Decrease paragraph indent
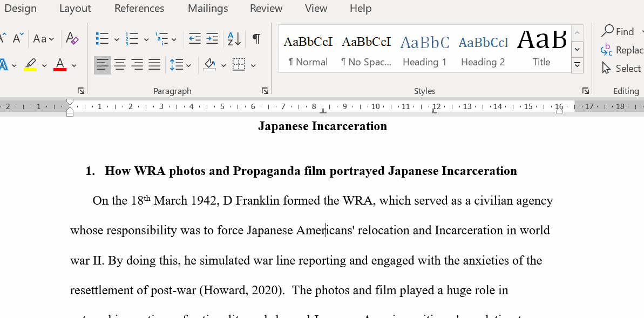Viewport: 644px width, 318px height. 195,39
